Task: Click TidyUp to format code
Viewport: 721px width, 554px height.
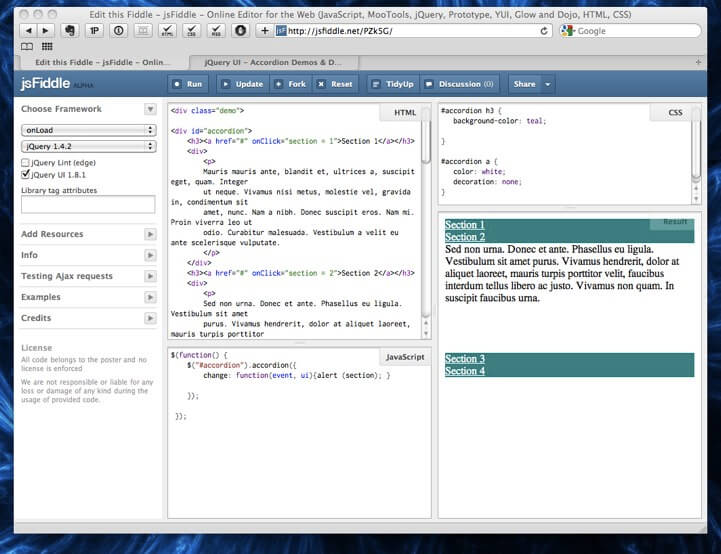Action: (x=393, y=84)
